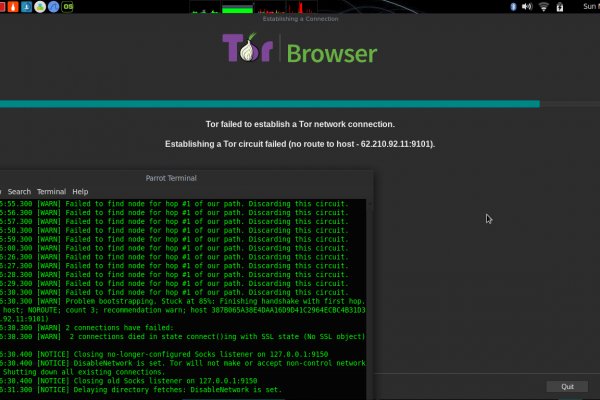
Task: Open the teal download launcher icon
Action: pyautogui.click(x=24, y=6)
